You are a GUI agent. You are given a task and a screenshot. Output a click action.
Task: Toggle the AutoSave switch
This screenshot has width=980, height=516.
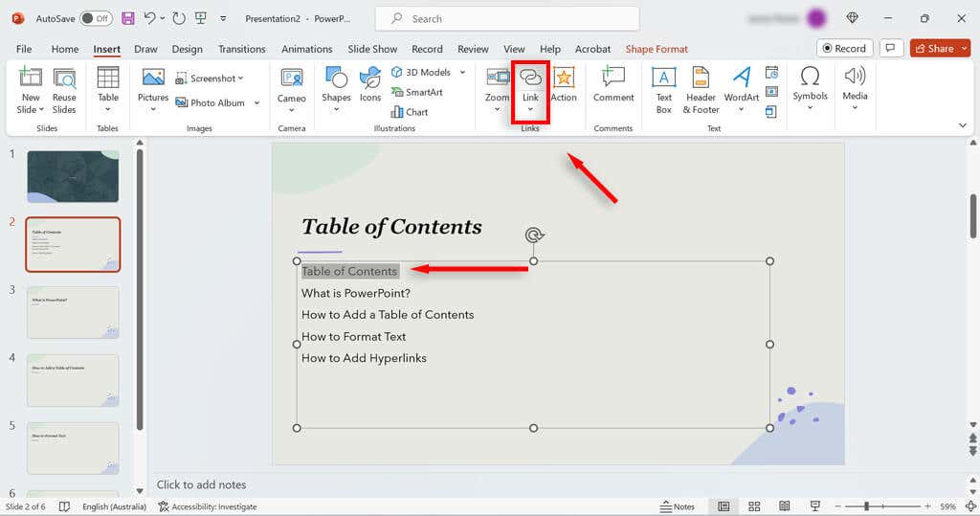(95, 18)
